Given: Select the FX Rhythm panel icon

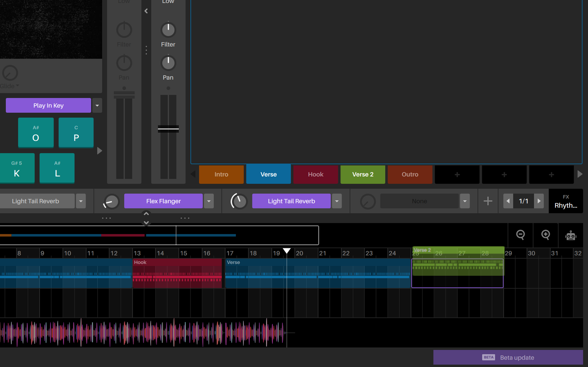Looking at the screenshot, I should pyautogui.click(x=566, y=201).
